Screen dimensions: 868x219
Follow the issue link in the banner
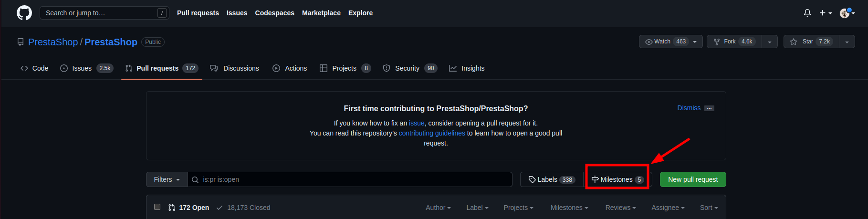click(x=417, y=123)
